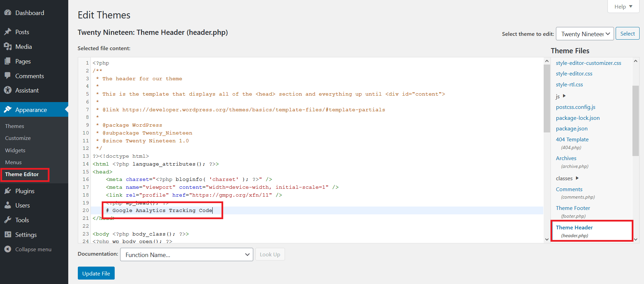Open the Menus submenu item
The image size is (644, 284).
tap(13, 162)
